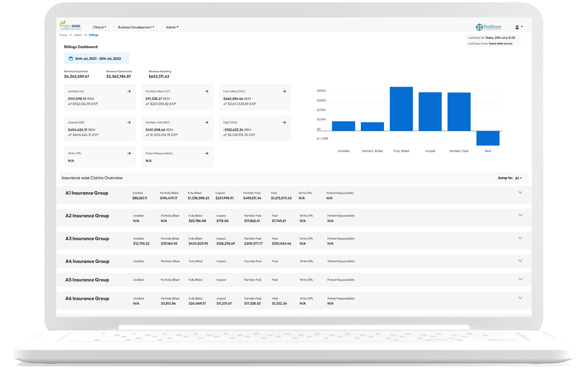
Task: Click the Healthcare logo in header
Action: (488, 27)
